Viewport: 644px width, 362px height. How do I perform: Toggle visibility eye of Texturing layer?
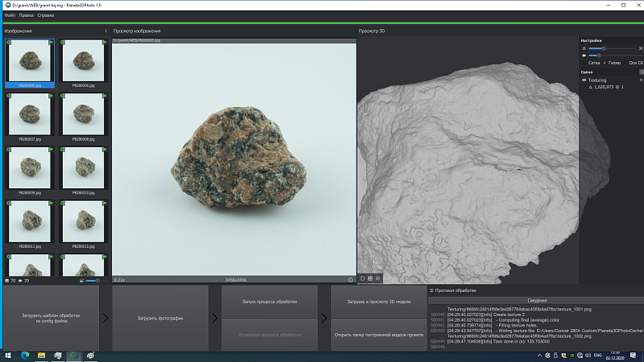click(x=584, y=80)
